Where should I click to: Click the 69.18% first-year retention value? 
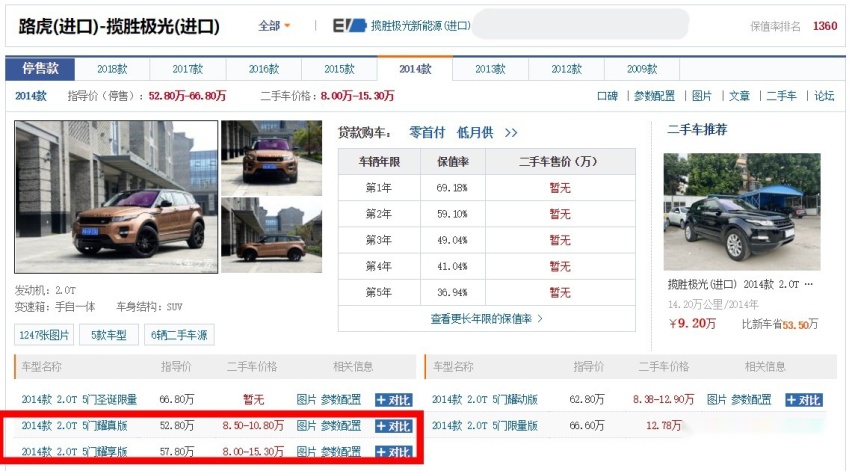[x=452, y=188]
